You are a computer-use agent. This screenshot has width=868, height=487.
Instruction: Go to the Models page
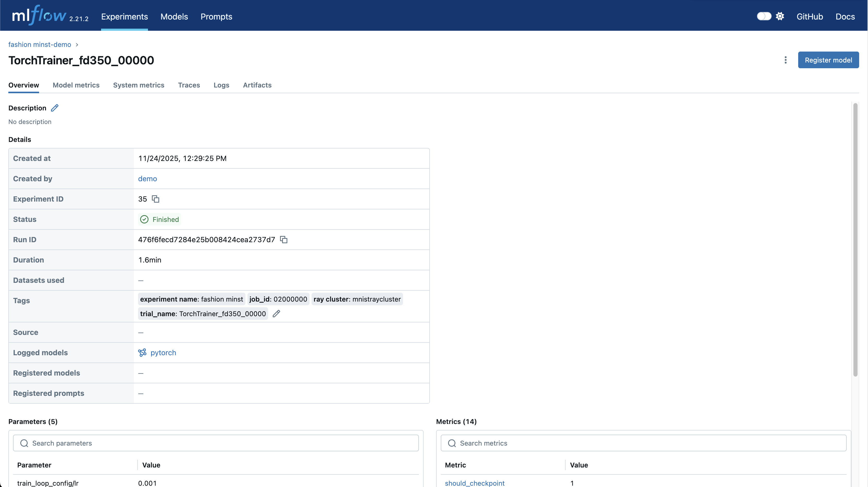(x=174, y=16)
